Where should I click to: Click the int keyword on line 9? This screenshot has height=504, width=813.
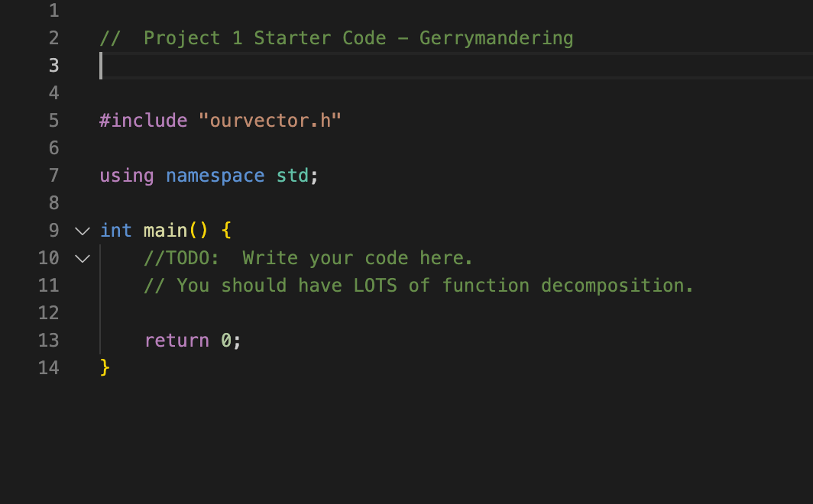[116, 231]
